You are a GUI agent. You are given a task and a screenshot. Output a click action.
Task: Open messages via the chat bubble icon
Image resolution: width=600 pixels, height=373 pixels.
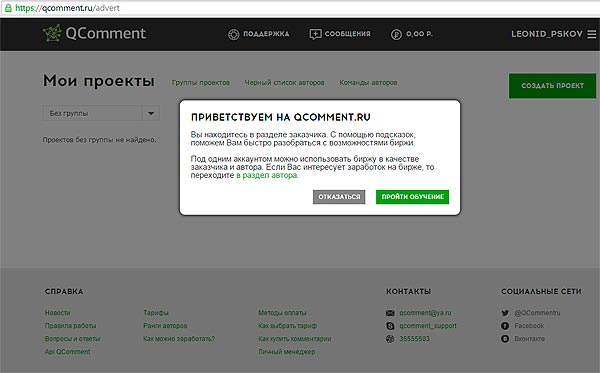click(315, 34)
